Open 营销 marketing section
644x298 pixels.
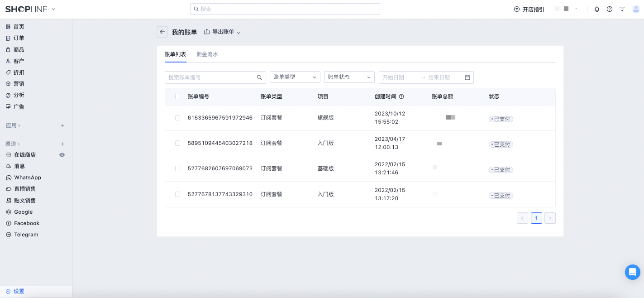pos(19,84)
